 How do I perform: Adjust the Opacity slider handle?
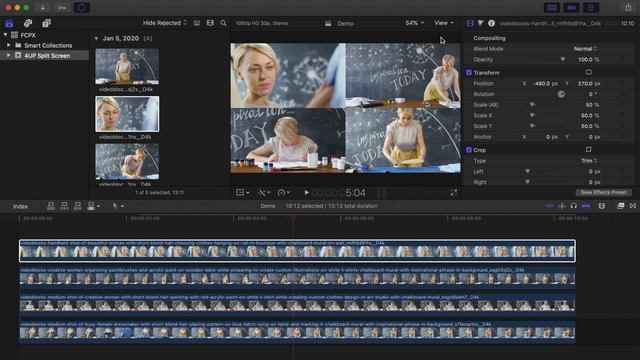[x=562, y=60]
